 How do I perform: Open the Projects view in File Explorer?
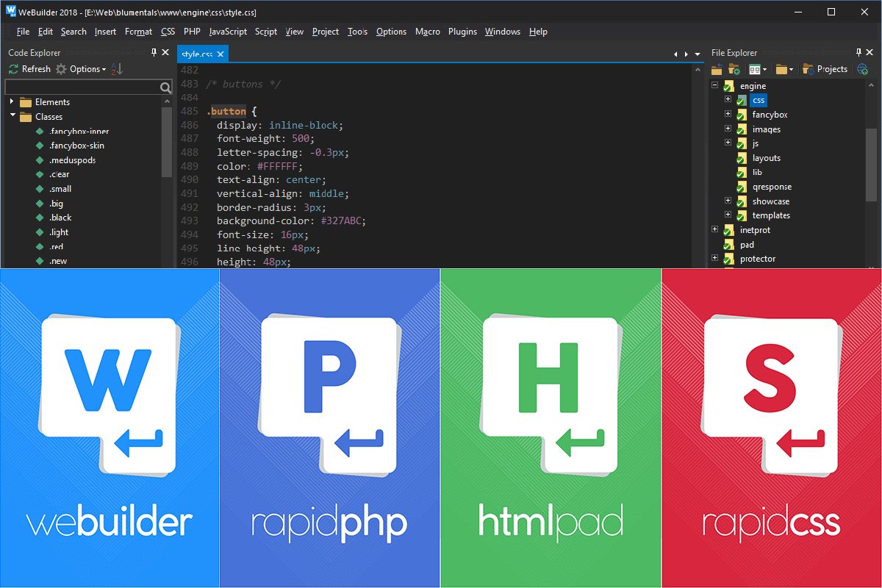825,69
